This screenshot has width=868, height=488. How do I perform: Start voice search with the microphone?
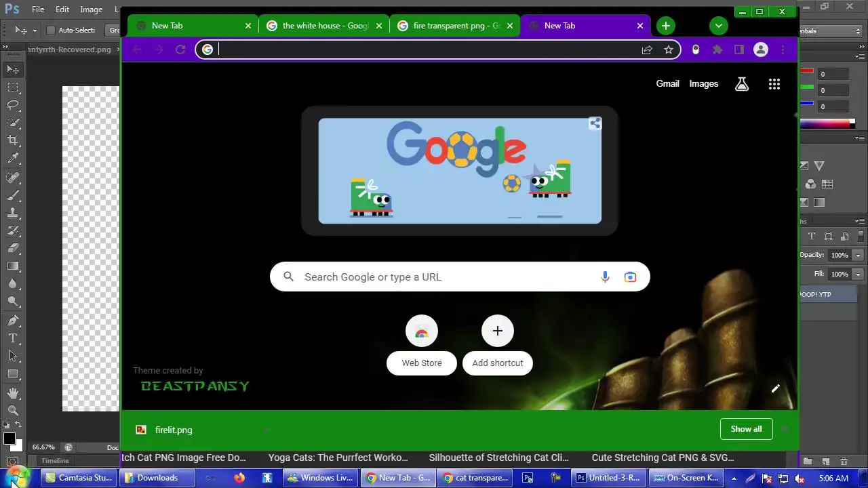605,277
